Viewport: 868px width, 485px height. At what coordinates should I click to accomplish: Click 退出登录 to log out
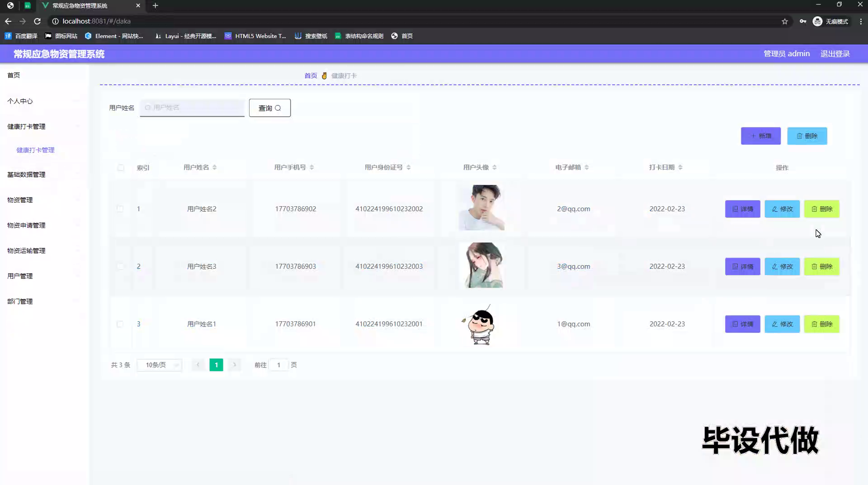(835, 53)
